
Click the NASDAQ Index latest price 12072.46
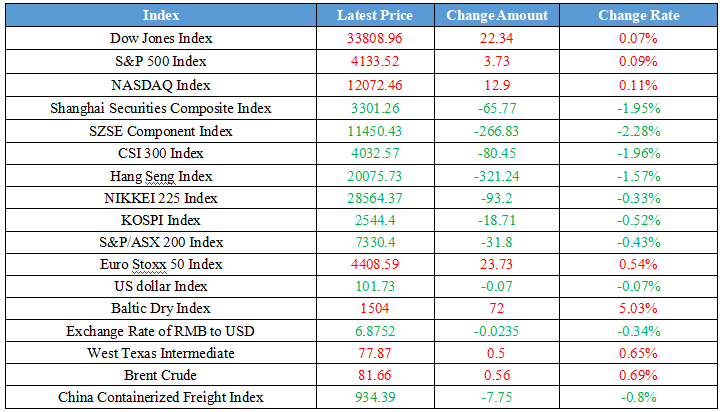(375, 85)
